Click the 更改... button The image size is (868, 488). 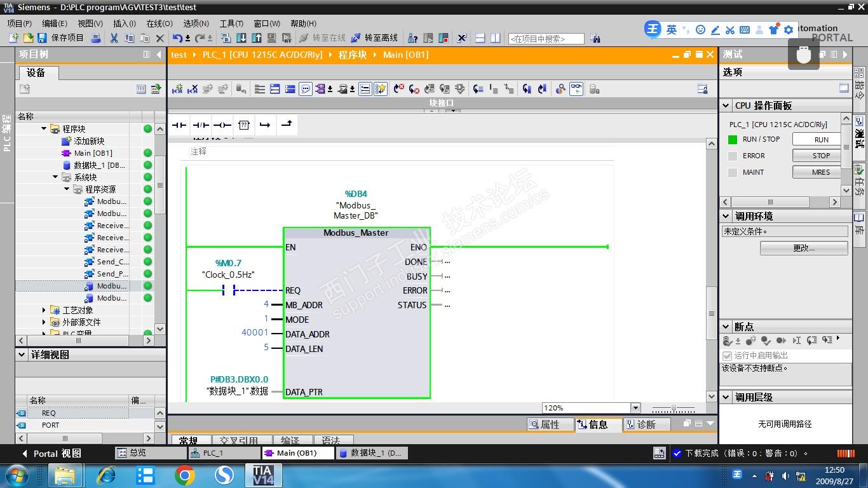pyautogui.click(x=804, y=248)
